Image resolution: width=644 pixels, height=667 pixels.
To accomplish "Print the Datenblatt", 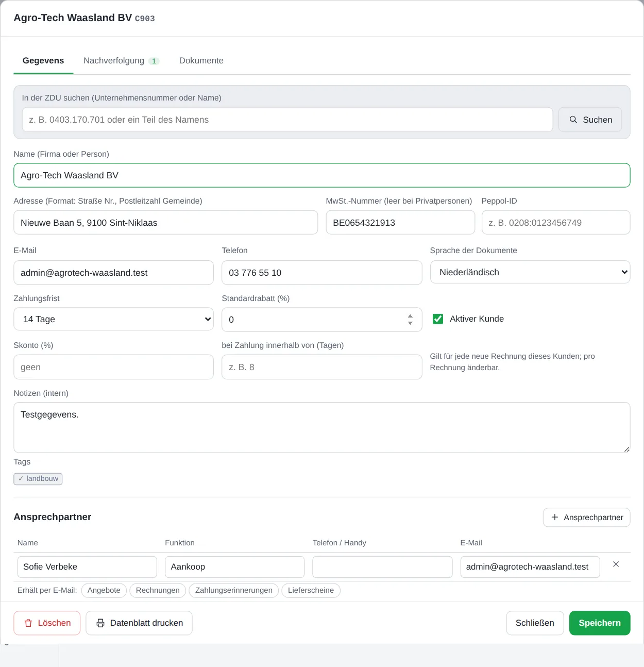I will (x=139, y=623).
